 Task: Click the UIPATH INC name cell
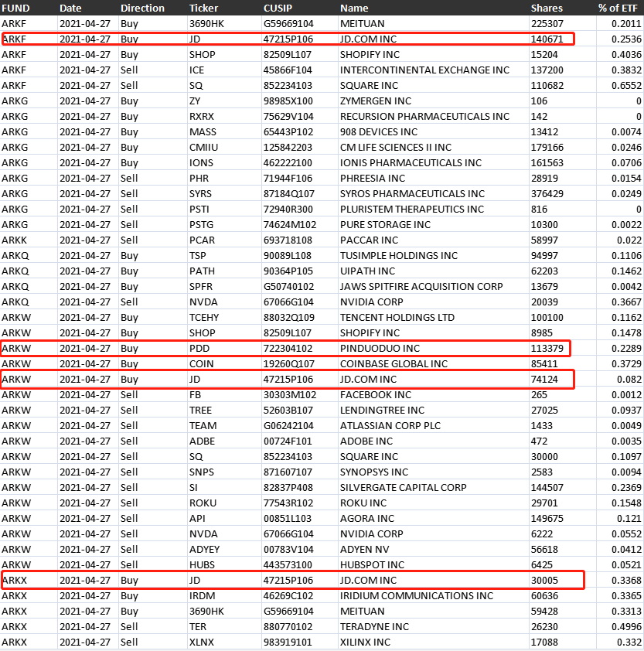pos(367,271)
